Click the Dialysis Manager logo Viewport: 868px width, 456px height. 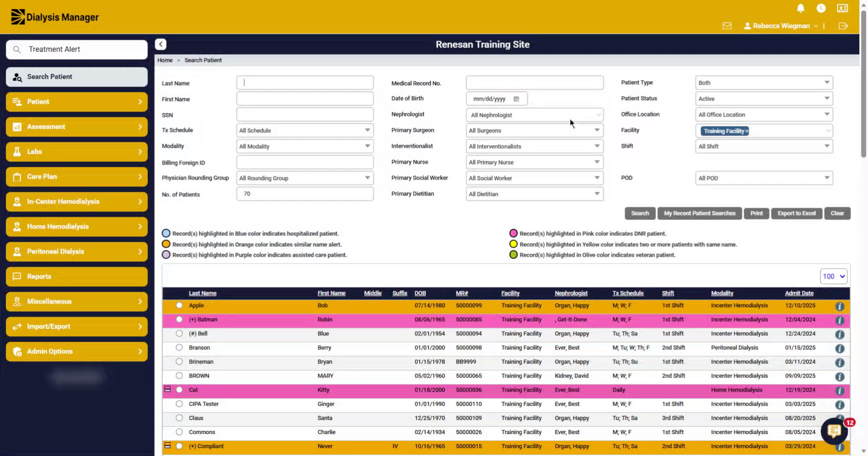point(55,17)
